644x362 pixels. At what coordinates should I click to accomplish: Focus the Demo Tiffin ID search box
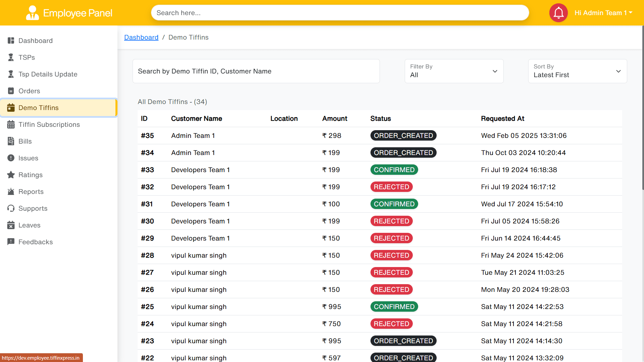click(256, 71)
